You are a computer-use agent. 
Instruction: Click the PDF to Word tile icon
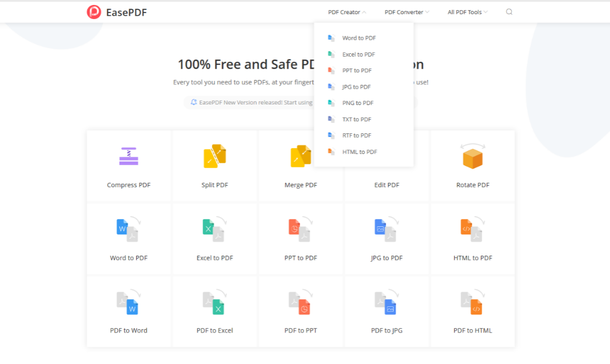pos(129,302)
